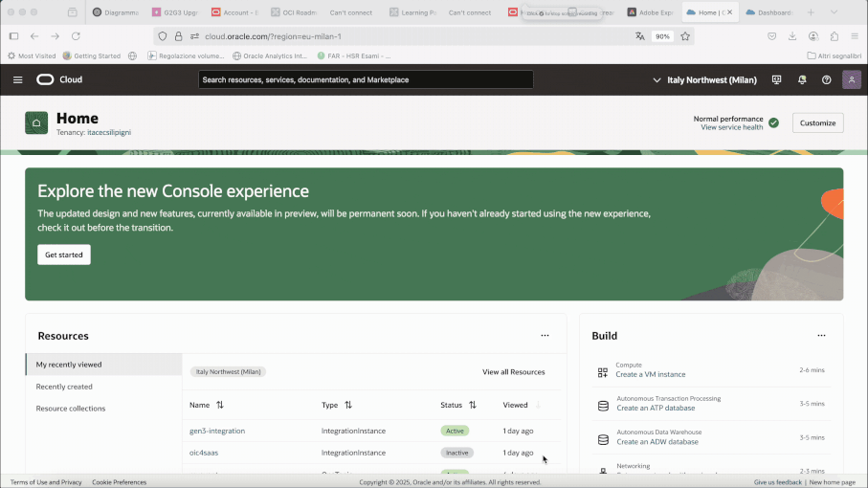Open the announcements bell icon
Screen dimensions: 868x488
click(x=802, y=79)
